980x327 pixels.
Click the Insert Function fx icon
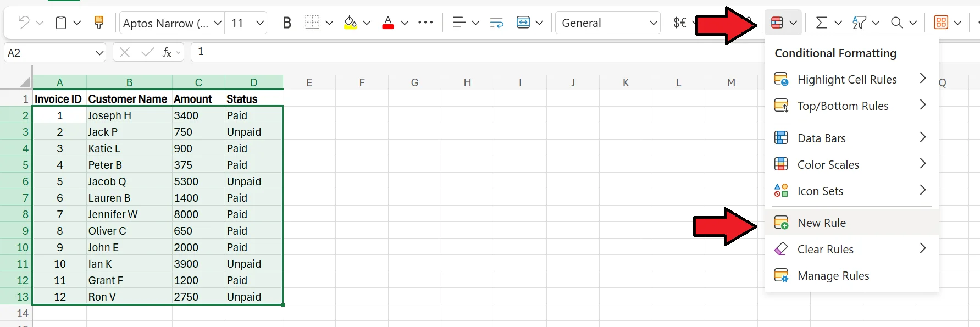(x=167, y=52)
